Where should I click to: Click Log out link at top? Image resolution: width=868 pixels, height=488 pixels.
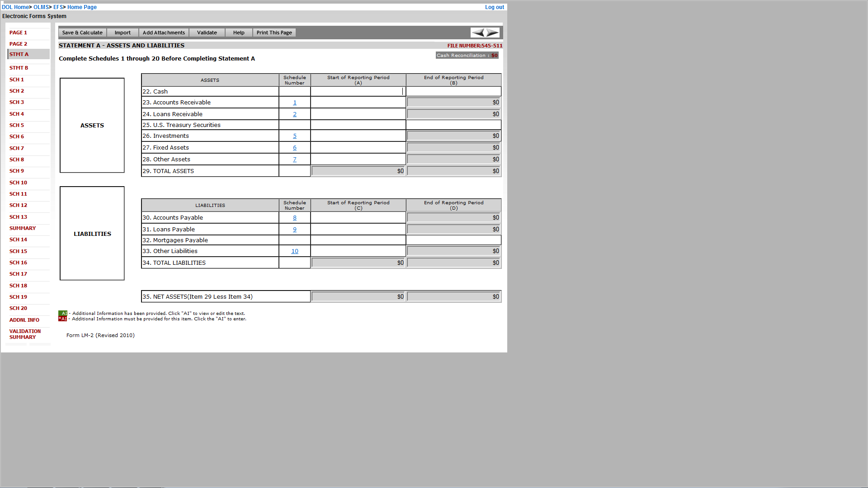pyautogui.click(x=494, y=7)
